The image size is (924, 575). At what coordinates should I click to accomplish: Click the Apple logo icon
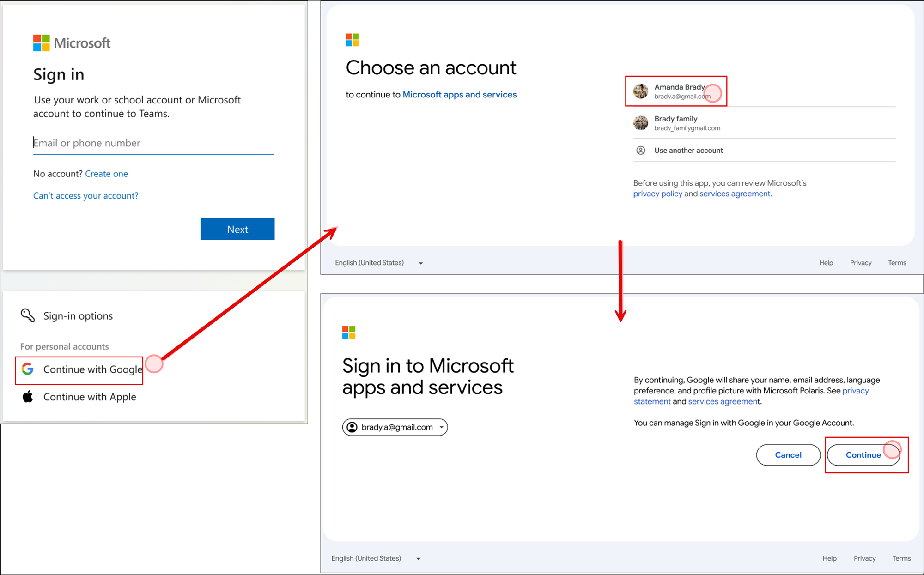click(28, 397)
